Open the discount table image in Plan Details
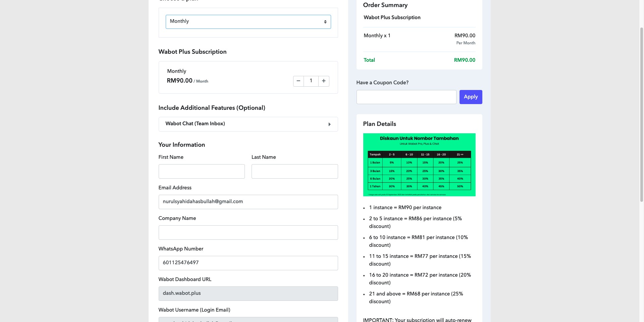 coord(419,165)
